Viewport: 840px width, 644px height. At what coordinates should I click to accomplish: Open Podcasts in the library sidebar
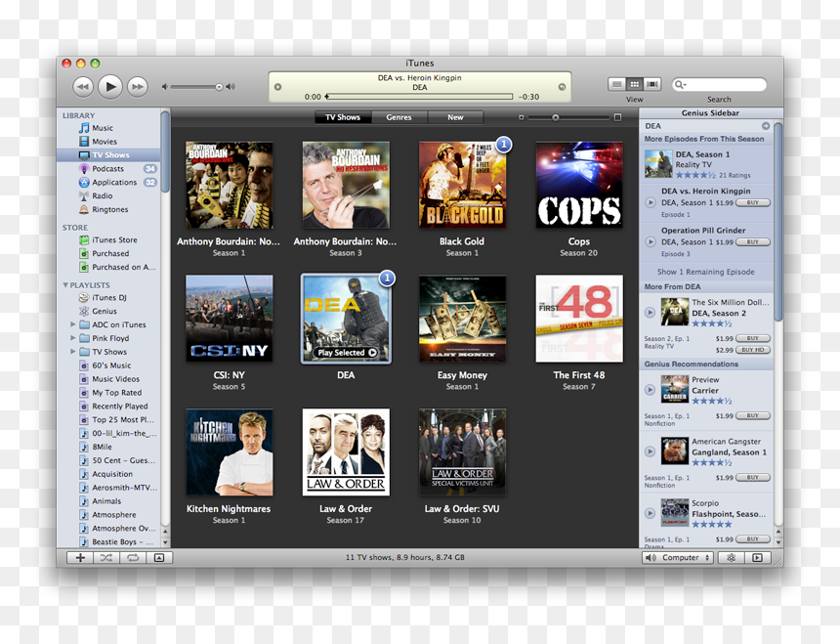108,169
